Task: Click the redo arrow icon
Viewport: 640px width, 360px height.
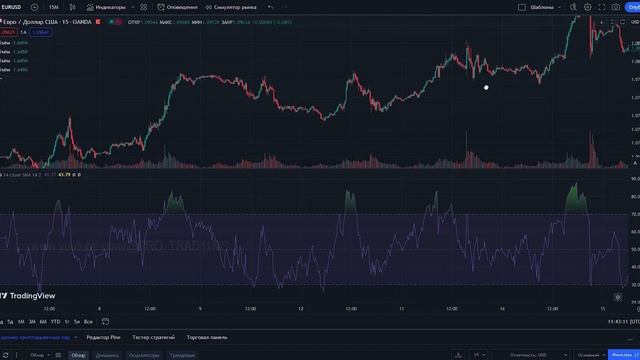Action: pos(285,7)
